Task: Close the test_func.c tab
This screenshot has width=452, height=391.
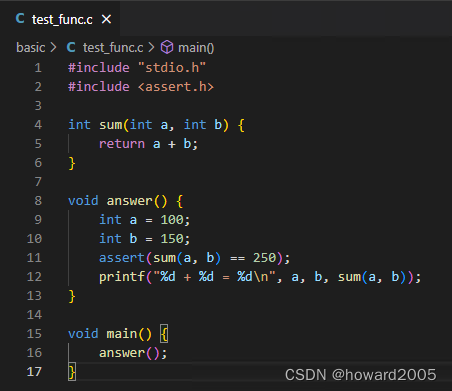Action: click(x=106, y=19)
